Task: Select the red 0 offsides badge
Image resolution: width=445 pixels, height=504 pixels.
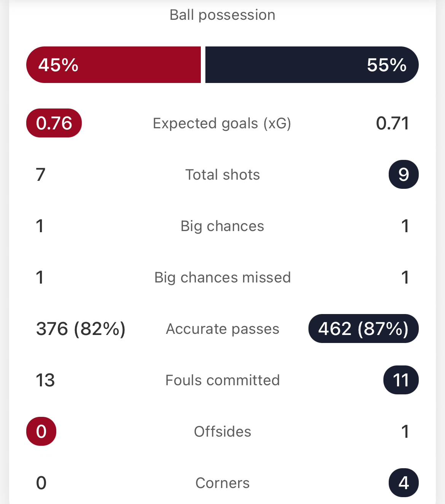Action: tap(41, 431)
